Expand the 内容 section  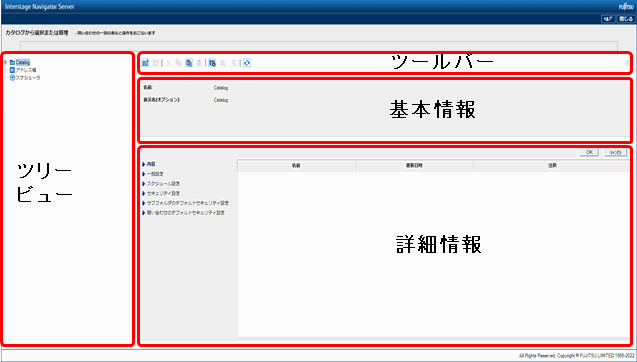point(144,164)
